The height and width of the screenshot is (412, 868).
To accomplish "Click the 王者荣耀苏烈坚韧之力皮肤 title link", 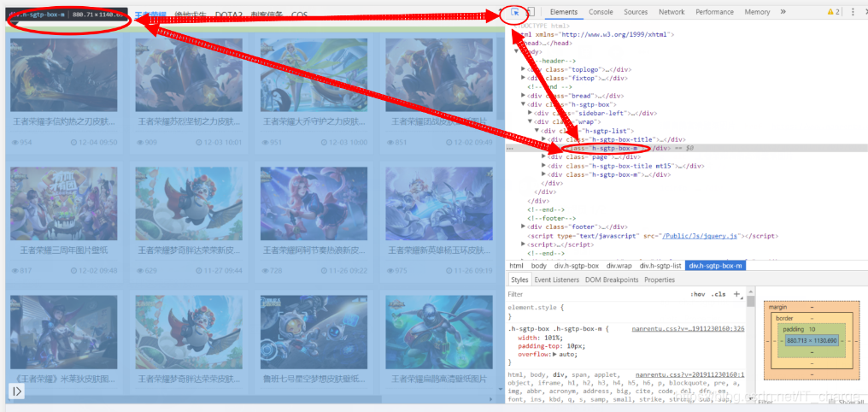I will 190,121.
